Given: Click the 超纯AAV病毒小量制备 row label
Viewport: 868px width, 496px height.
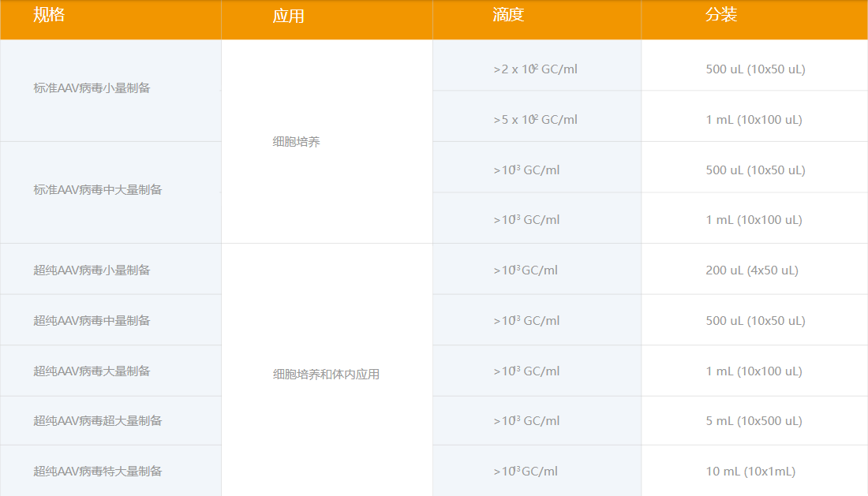Looking at the screenshot, I should [92, 270].
